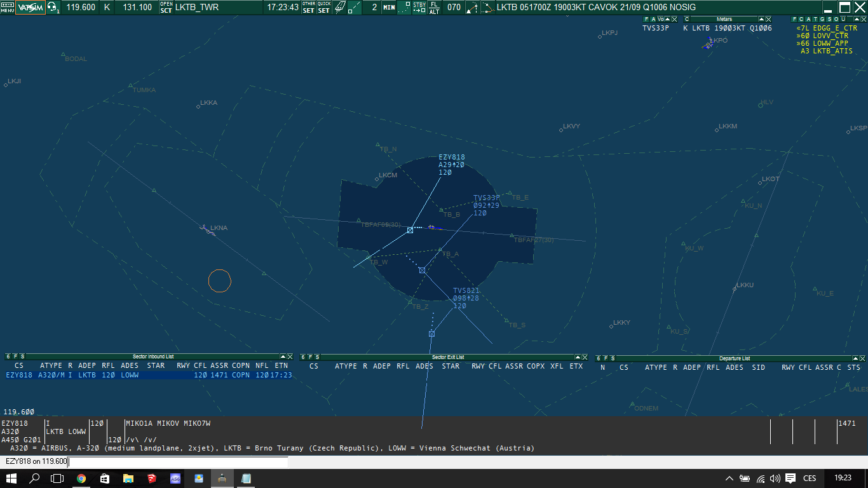Collapse the Sector Inbound List arrow
This screenshot has width=868, height=488.
point(282,357)
